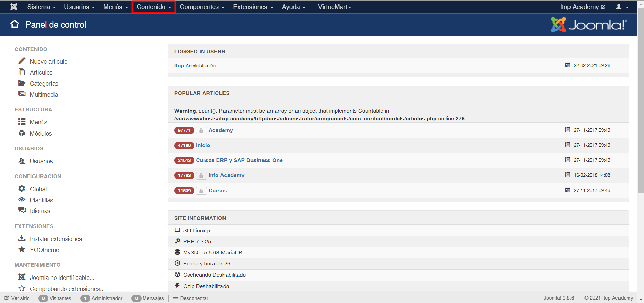Click the Joomla! logo in the header
This screenshot has width=644, height=303.
[588, 24]
